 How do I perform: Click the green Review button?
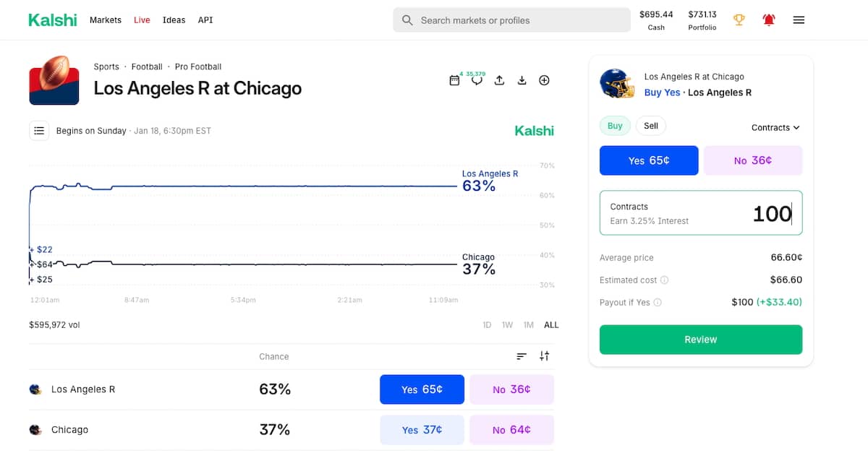701,340
